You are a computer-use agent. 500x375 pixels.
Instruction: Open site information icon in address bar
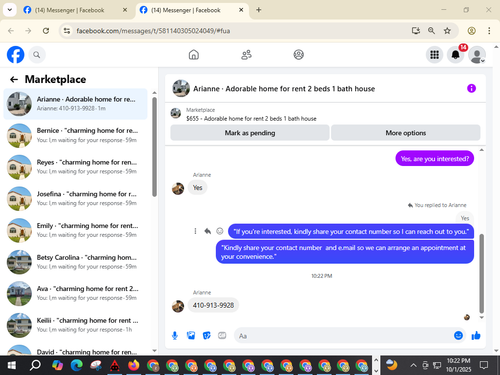pos(67,31)
